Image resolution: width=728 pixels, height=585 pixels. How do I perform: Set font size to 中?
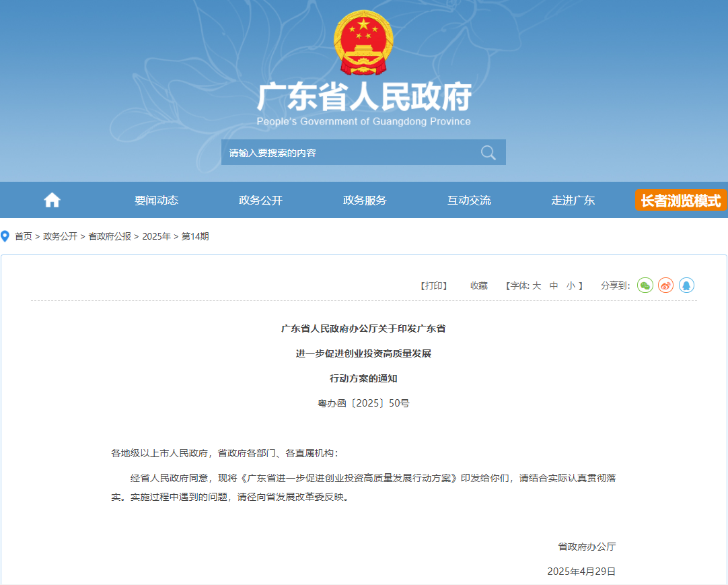coord(554,285)
